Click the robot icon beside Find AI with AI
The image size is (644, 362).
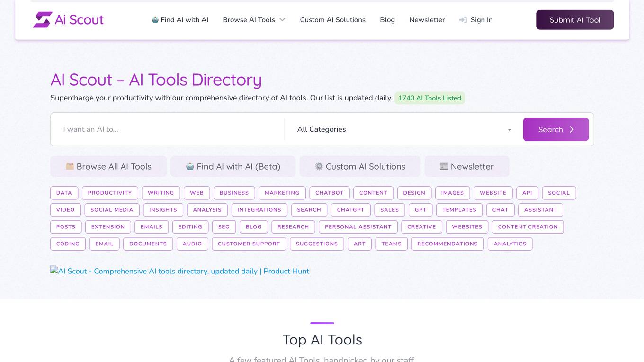tap(155, 20)
